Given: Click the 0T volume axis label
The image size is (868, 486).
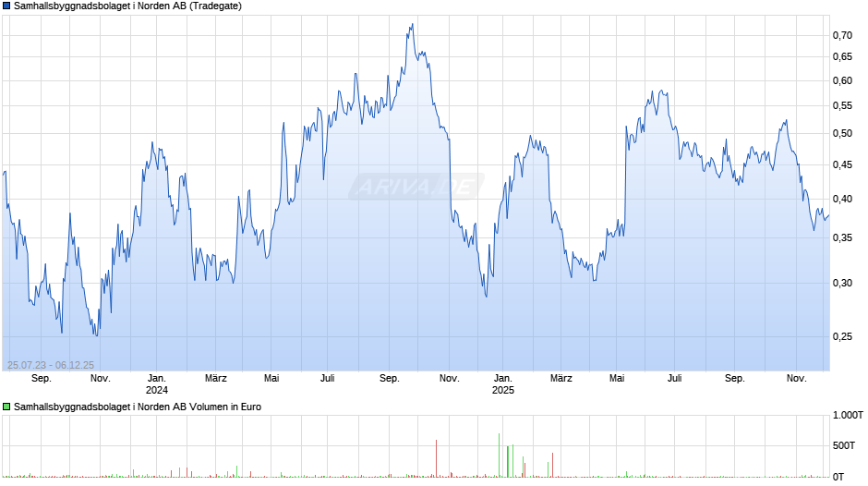Looking at the screenshot, I should (838, 477).
